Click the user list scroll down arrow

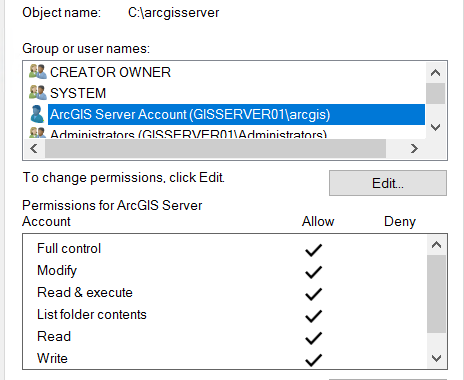435,127
